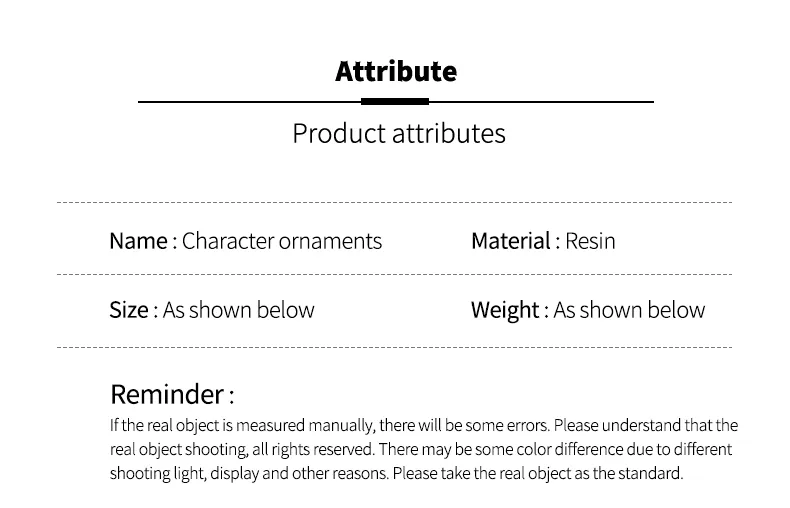Select the "Resin" material value

[590, 241]
